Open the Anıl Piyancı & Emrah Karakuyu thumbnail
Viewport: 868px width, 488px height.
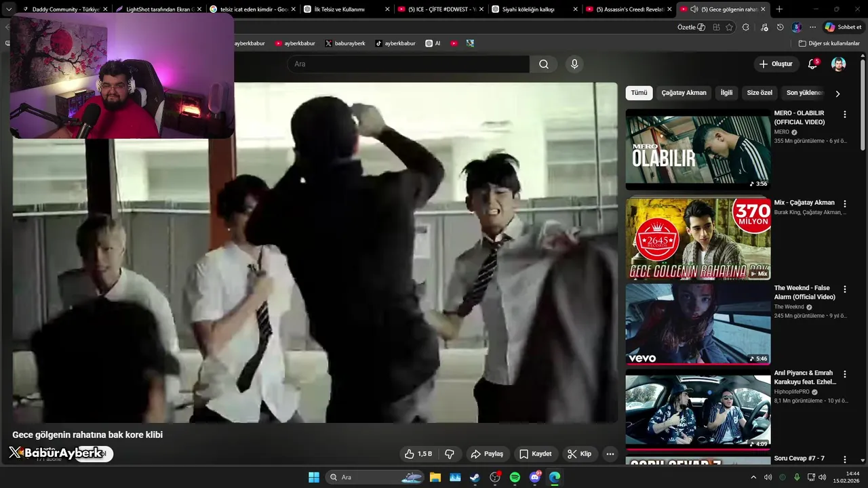pos(698,409)
